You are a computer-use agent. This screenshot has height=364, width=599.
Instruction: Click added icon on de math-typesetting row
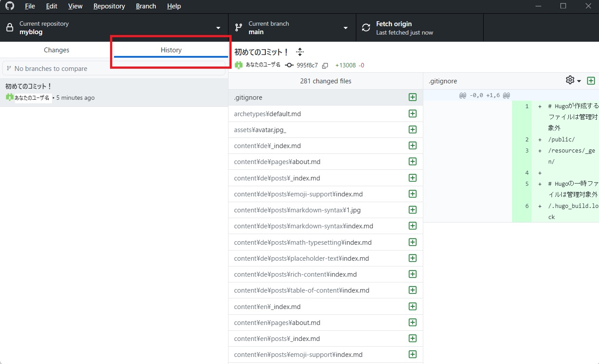point(413,243)
